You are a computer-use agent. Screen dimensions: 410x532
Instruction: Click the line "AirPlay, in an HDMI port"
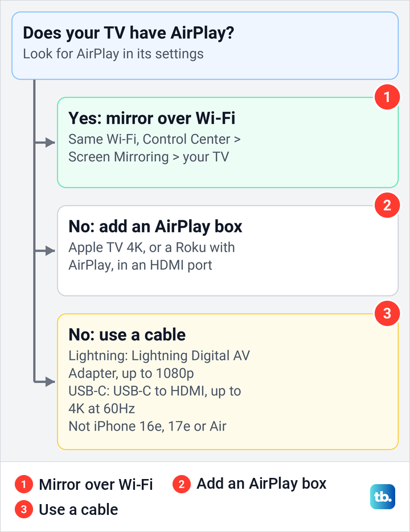(140, 265)
